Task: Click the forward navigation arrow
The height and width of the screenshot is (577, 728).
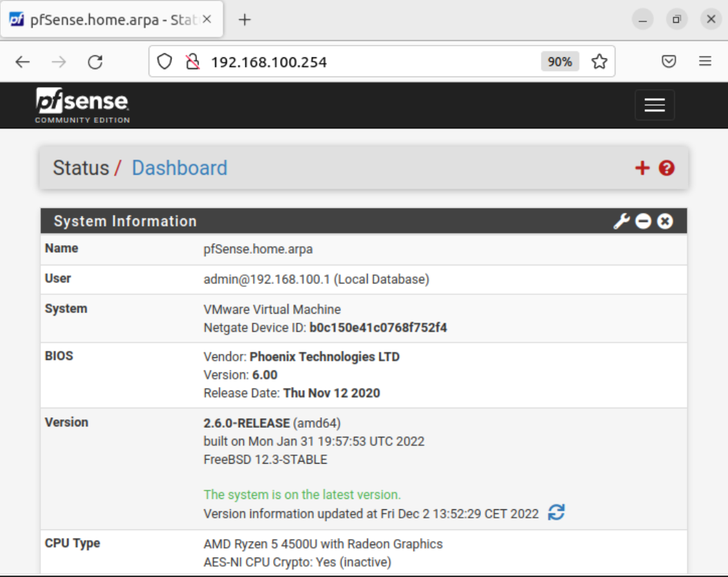Action: 59,62
